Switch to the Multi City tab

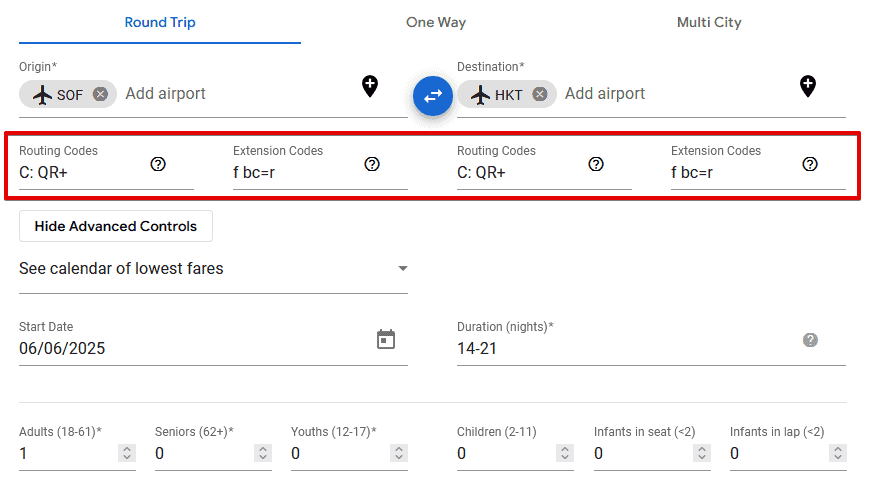point(709,22)
